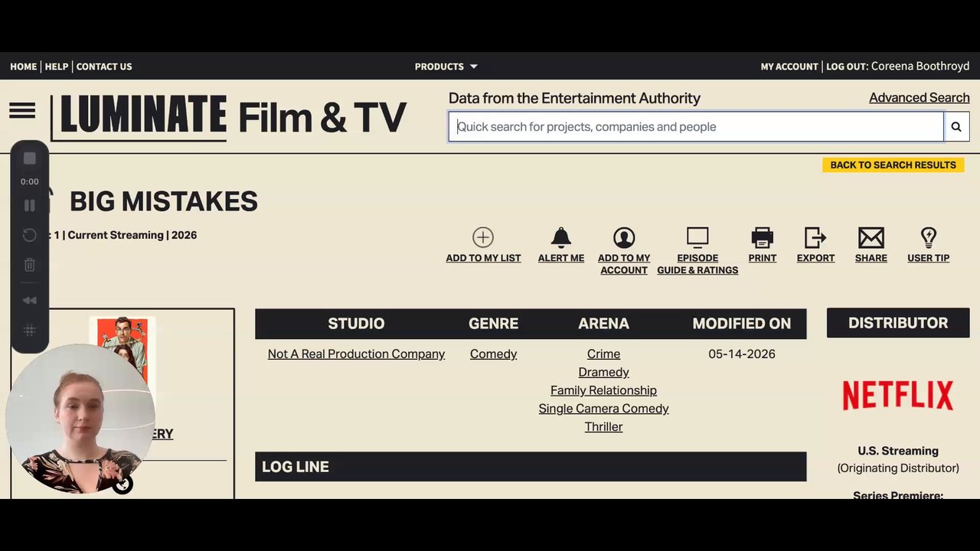Click Log Out in top bar
The image size is (980, 551).
coord(847,67)
